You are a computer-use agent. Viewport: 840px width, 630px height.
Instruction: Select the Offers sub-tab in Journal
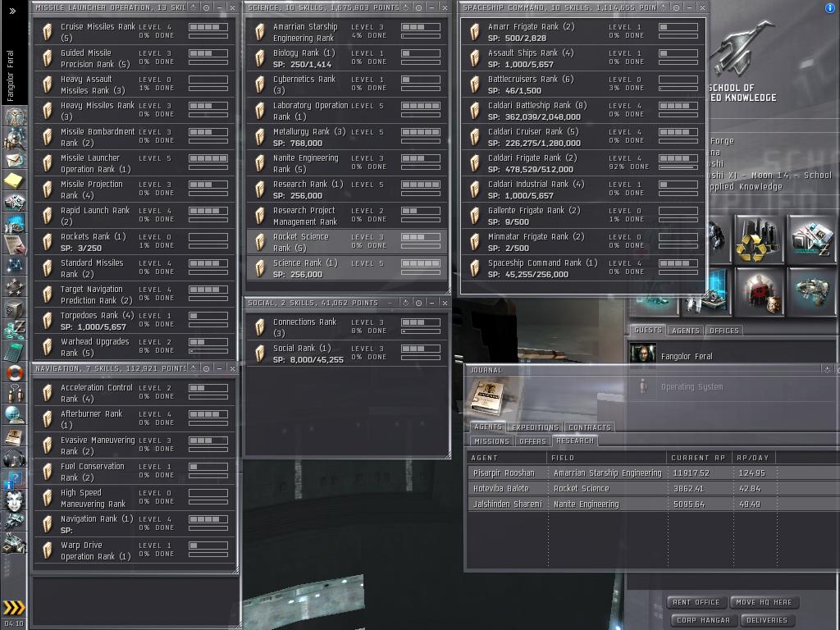532,441
